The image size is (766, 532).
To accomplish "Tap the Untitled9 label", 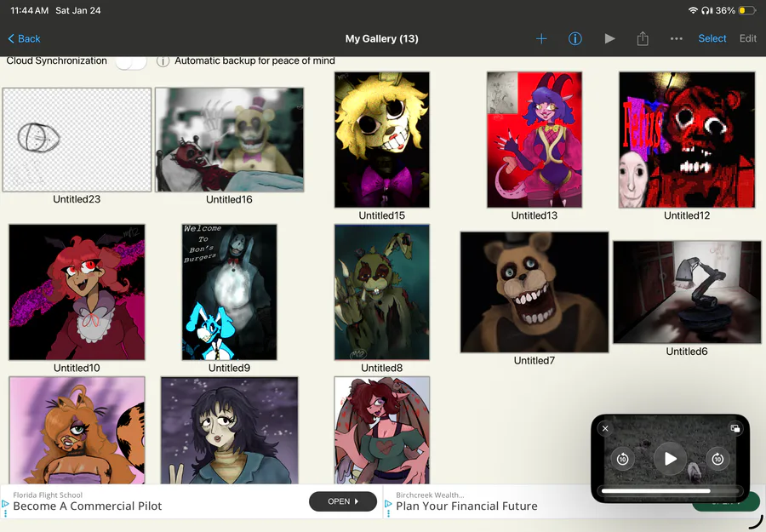I will 229,368.
